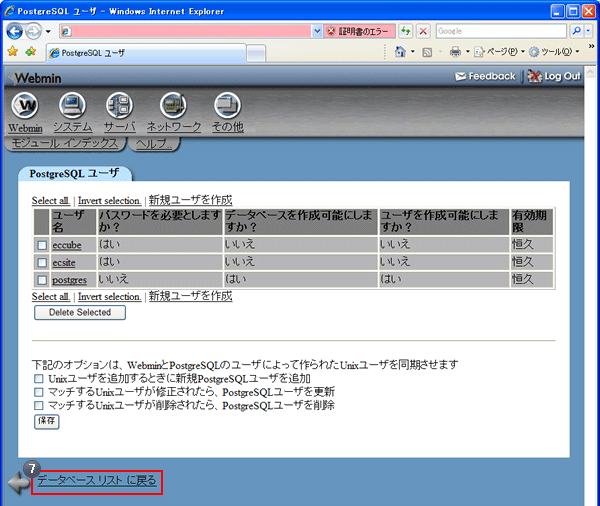Click the browser Forward arrow button
Viewport: 600px width, 506px height.
tap(34, 31)
